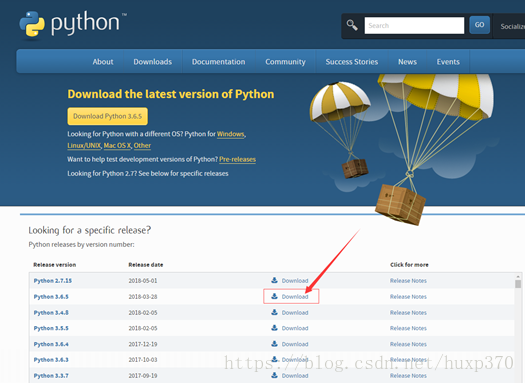Open Release Notes for Python 3.6.5
This screenshot has height=383, width=525.
(408, 297)
